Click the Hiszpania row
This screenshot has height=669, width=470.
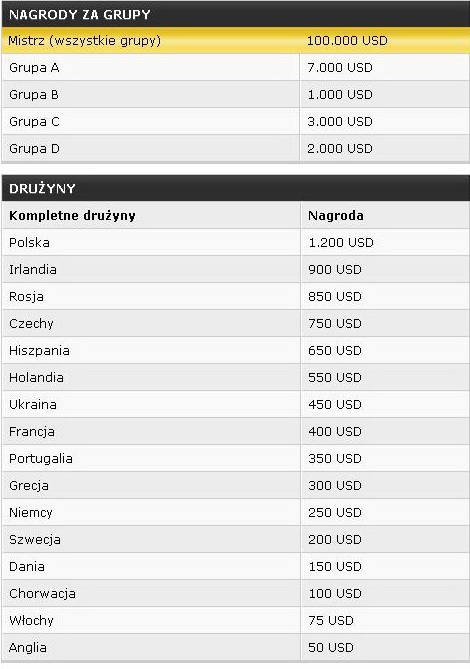tap(235, 350)
